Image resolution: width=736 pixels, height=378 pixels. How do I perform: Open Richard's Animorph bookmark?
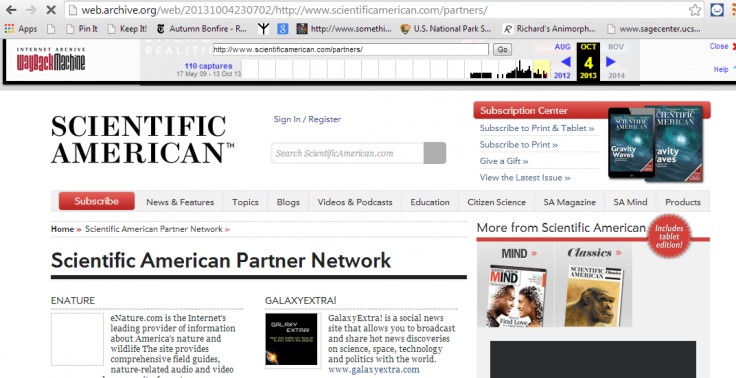[x=549, y=29]
